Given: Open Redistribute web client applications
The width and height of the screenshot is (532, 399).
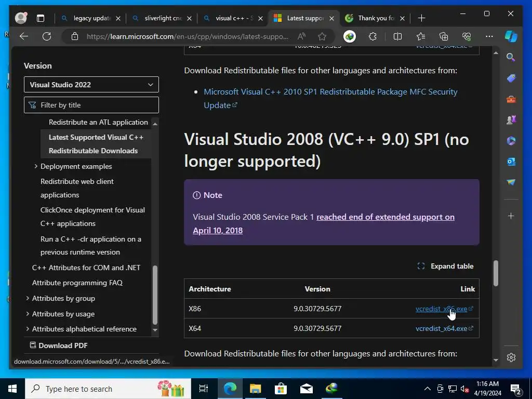Looking at the screenshot, I should (77, 188).
